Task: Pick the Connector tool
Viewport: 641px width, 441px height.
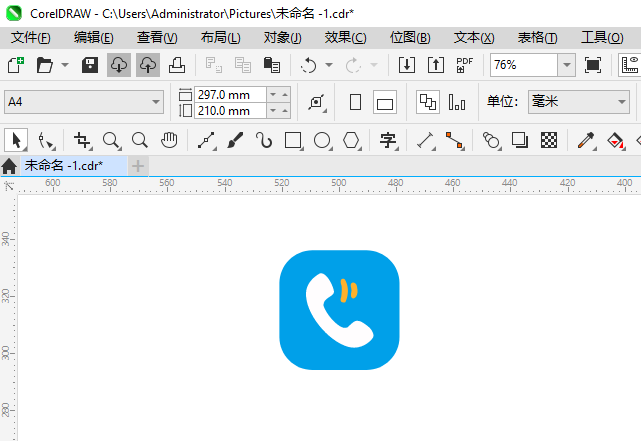Action: [455, 141]
